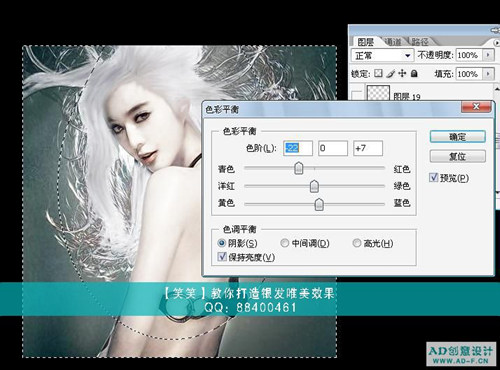Switch to the 图层 (Layers) tab
The image size is (500, 370).
tap(365, 42)
